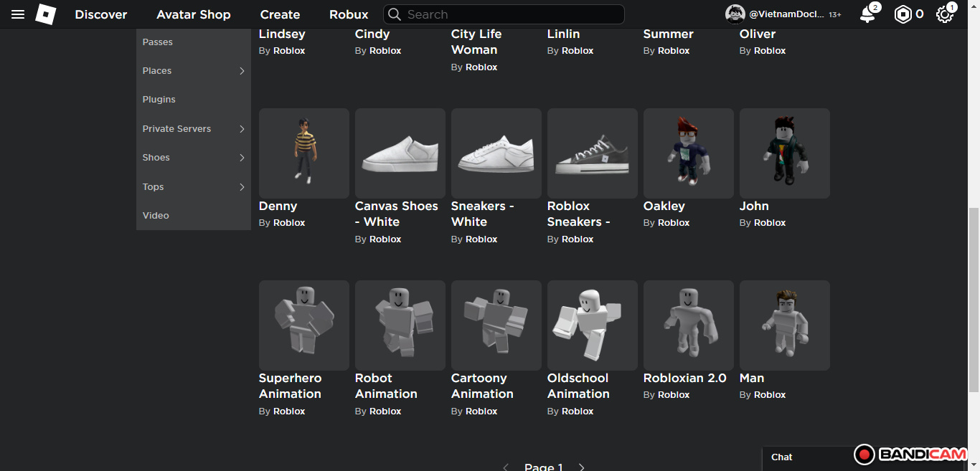Click the user avatar profile picture
This screenshot has height=471, width=980.
[735, 14]
